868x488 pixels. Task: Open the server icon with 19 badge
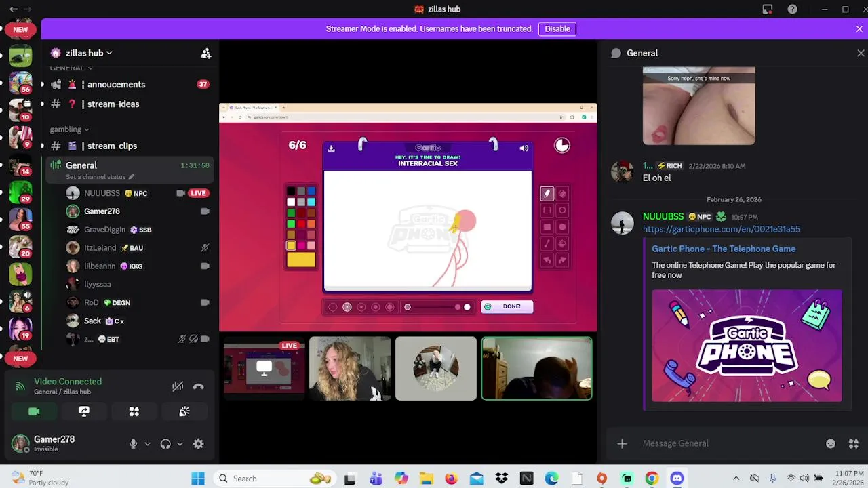[x=20, y=329]
